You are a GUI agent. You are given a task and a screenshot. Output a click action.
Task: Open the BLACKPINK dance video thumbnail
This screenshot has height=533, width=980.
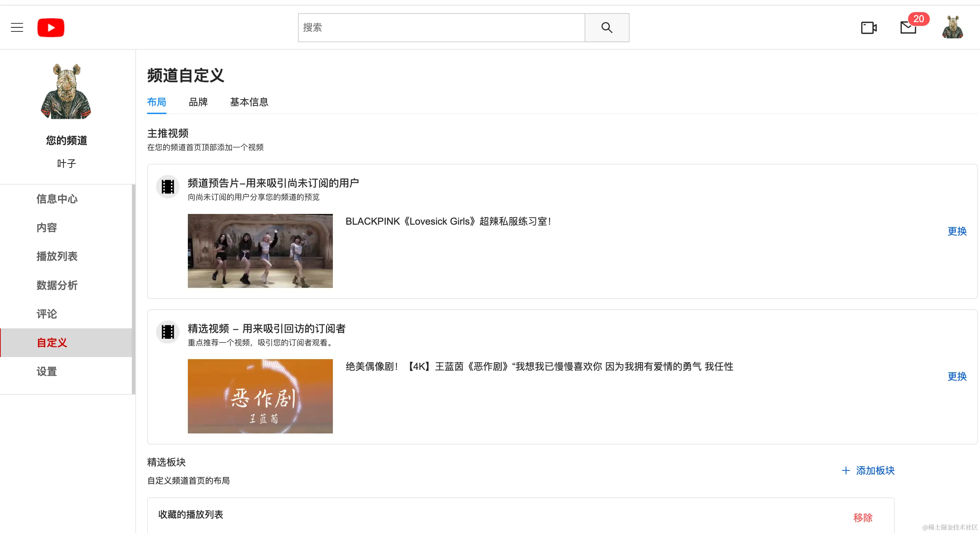[260, 251]
